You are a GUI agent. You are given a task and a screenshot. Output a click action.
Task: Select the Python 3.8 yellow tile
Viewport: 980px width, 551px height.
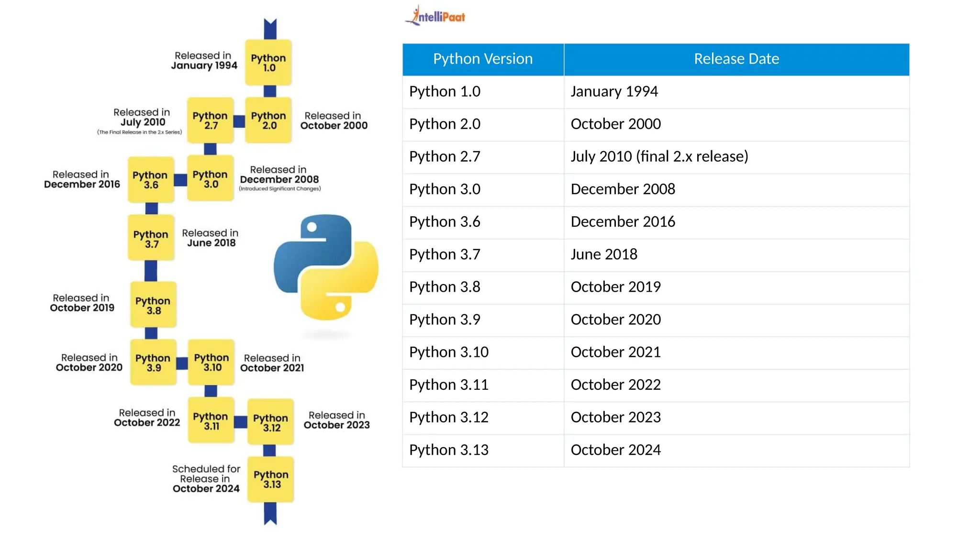(153, 305)
